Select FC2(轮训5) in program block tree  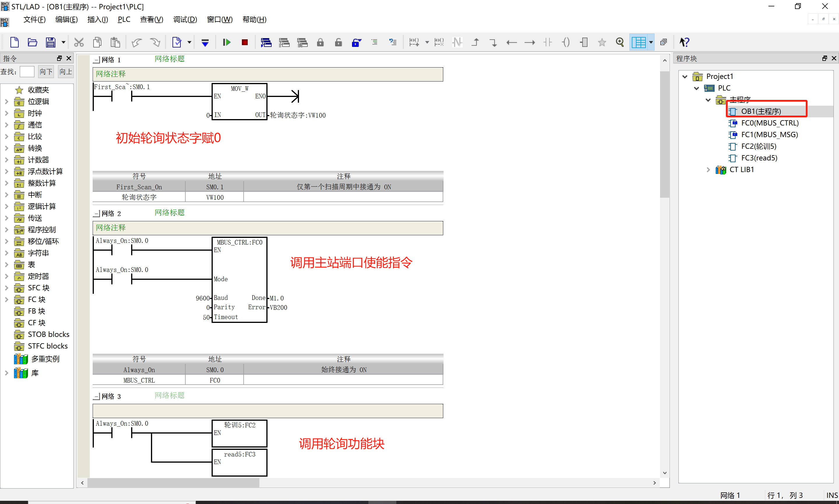point(759,146)
